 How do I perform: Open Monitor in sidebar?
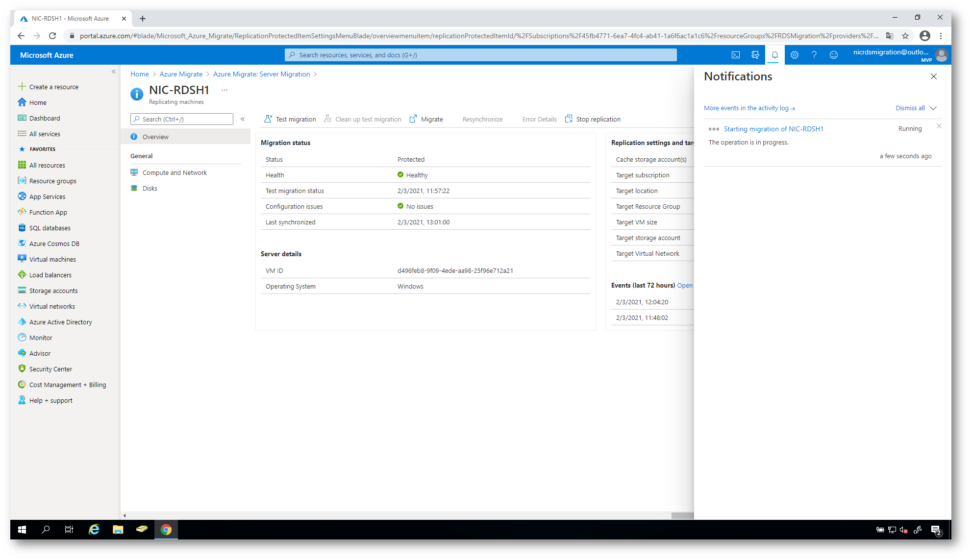pos(41,338)
